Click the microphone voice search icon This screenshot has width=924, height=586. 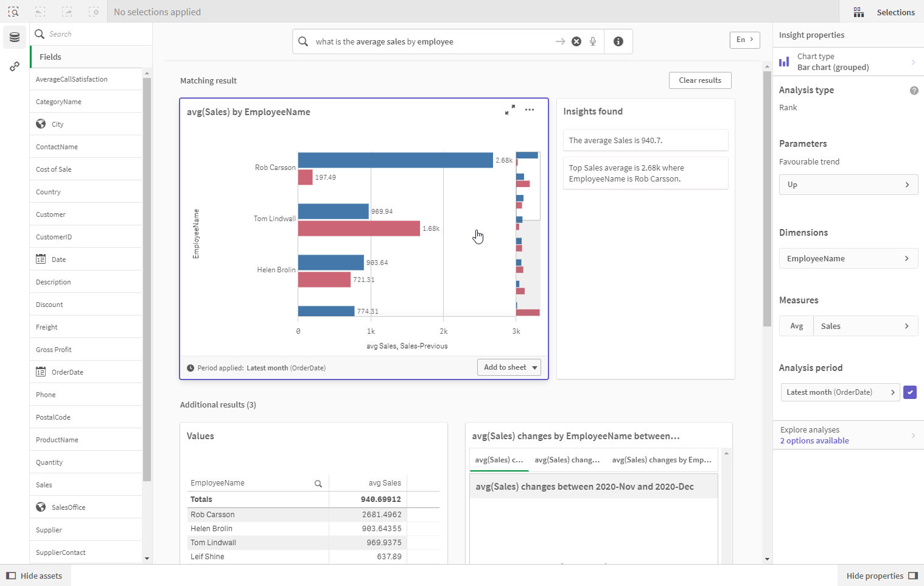tap(593, 41)
